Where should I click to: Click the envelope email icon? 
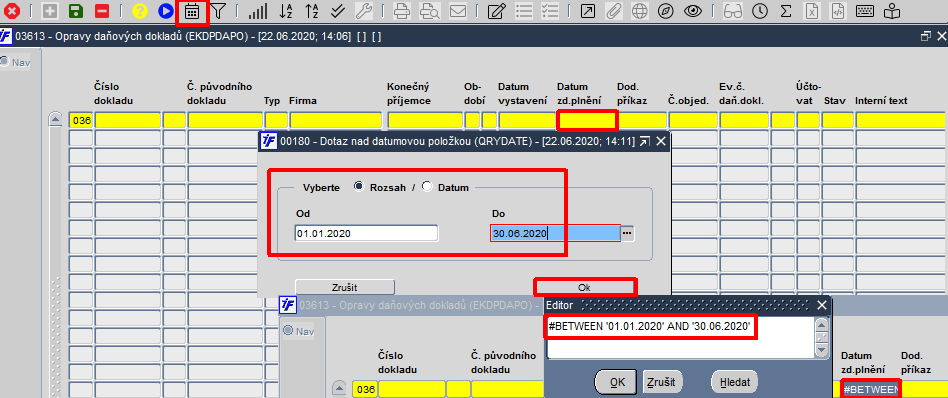[x=458, y=11]
